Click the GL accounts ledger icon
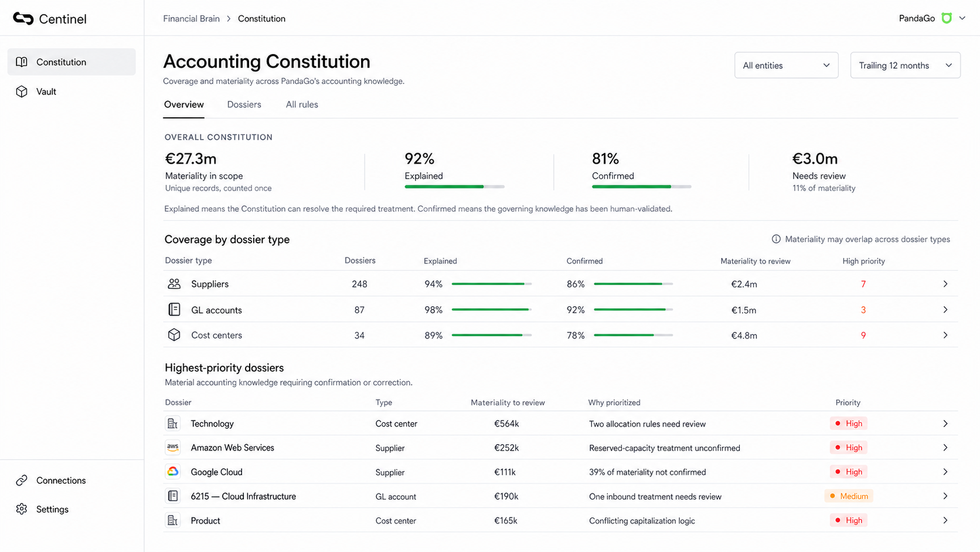980x552 pixels. point(174,310)
